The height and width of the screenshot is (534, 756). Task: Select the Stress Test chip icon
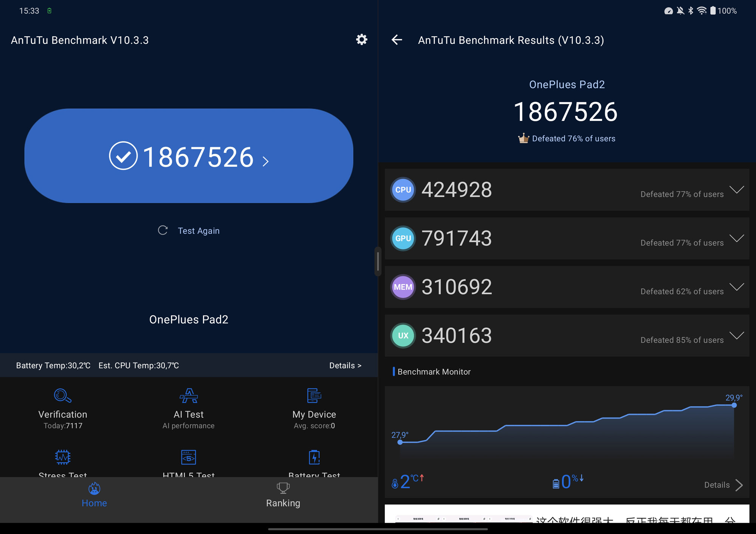click(63, 457)
